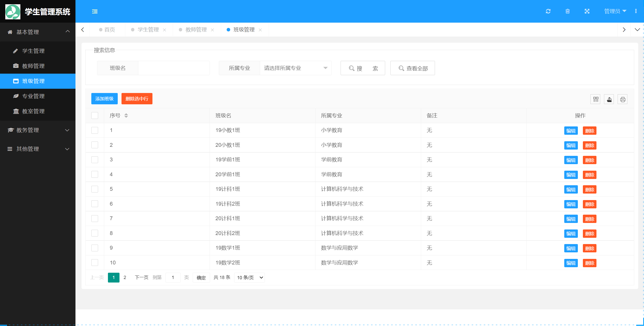Check the row for 19计科1班
The width and height of the screenshot is (644, 326).
[x=95, y=189]
